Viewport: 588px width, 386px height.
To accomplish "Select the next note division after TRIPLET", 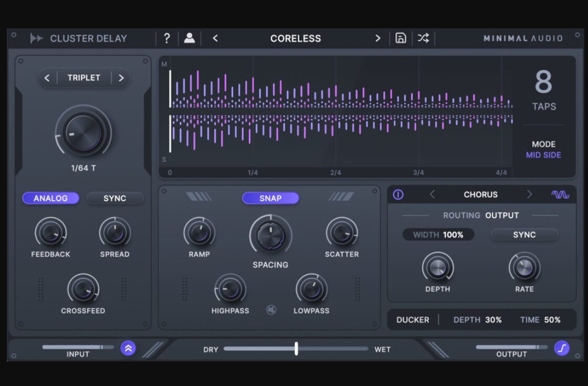I will [121, 78].
